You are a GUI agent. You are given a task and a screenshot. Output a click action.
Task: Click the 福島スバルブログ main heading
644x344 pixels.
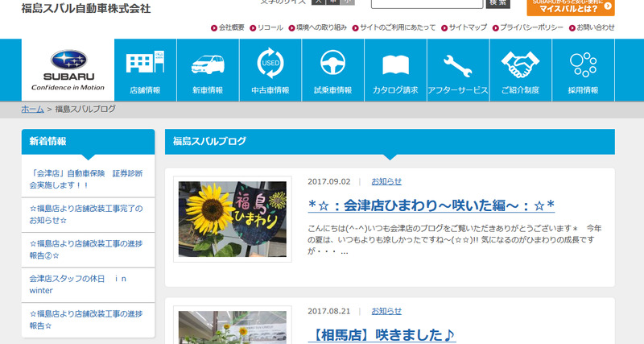[209, 141]
